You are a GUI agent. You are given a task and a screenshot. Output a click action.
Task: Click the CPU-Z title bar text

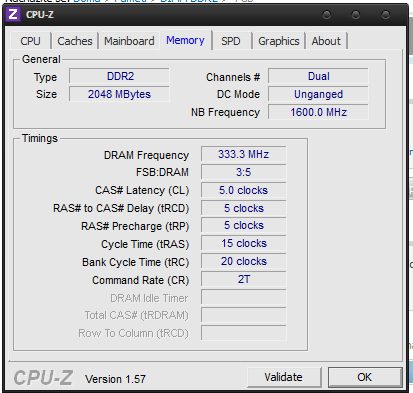pos(40,15)
